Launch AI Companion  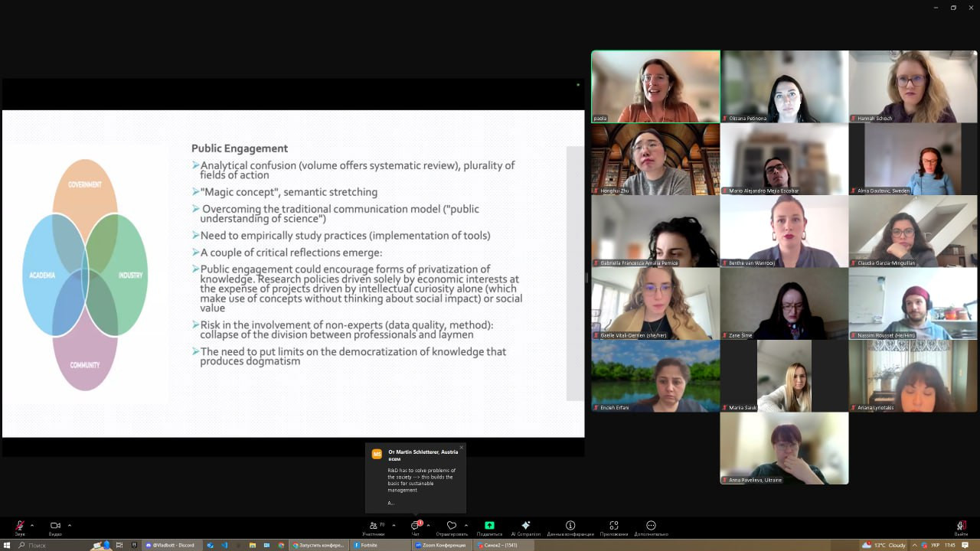click(525, 527)
